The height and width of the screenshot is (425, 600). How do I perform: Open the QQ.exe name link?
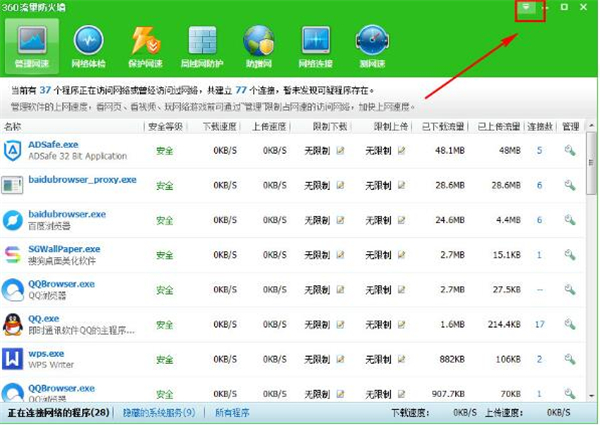click(x=44, y=319)
